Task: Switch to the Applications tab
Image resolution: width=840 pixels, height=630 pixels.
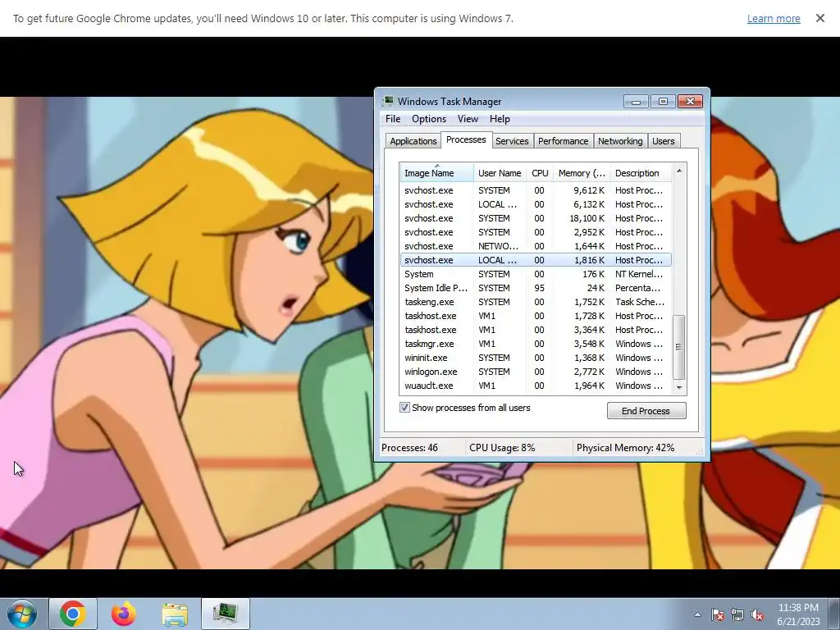Action: coord(413,141)
